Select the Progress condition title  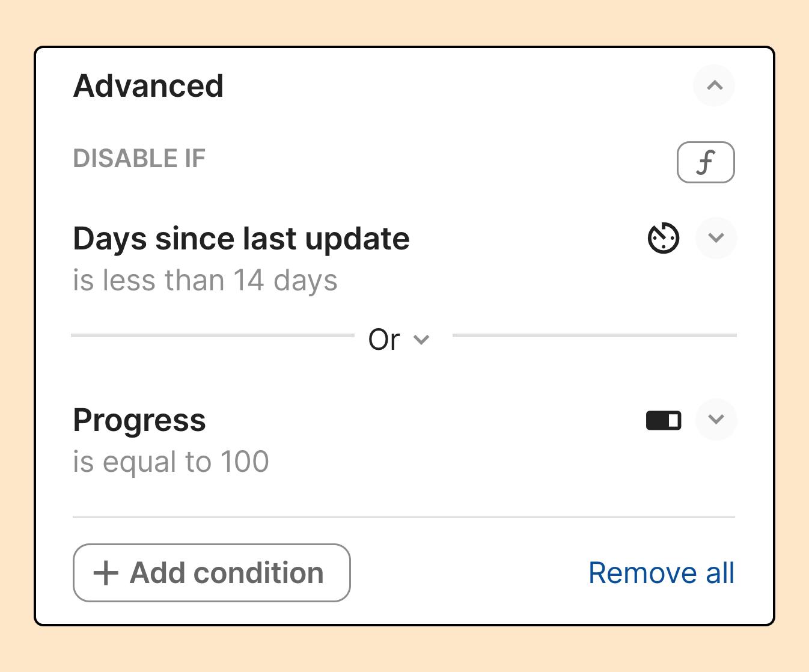pyautogui.click(x=139, y=420)
